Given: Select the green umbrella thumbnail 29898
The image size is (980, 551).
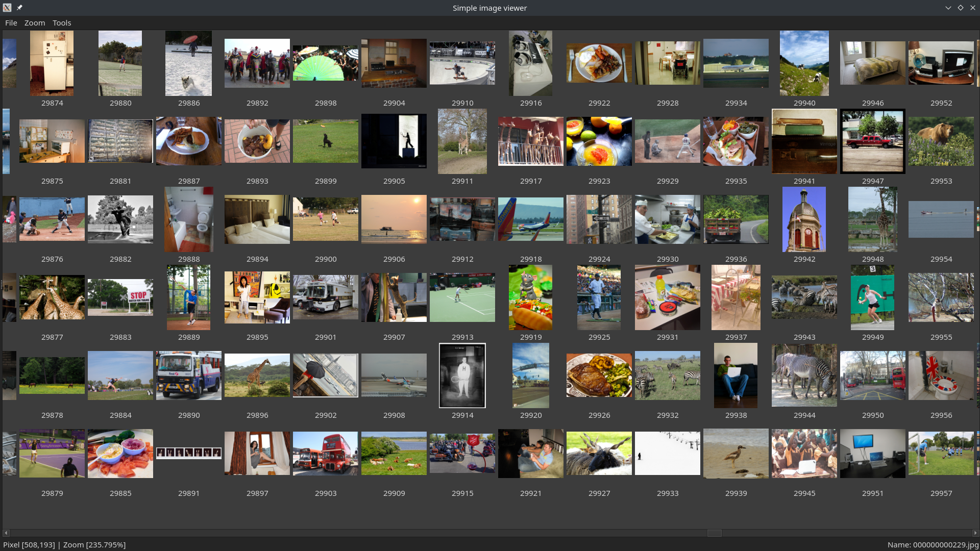Looking at the screenshot, I should (326, 63).
